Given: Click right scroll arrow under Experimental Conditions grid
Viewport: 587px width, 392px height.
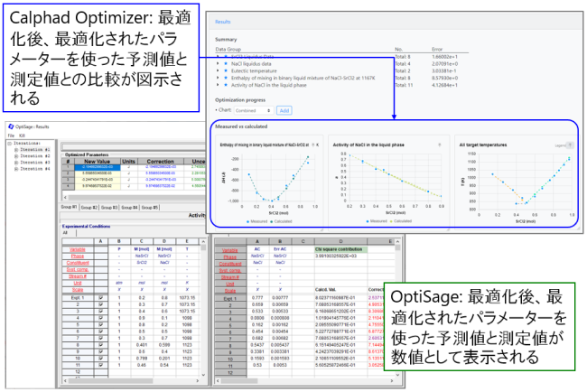Looking at the screenshot, I should pos(197,381).
